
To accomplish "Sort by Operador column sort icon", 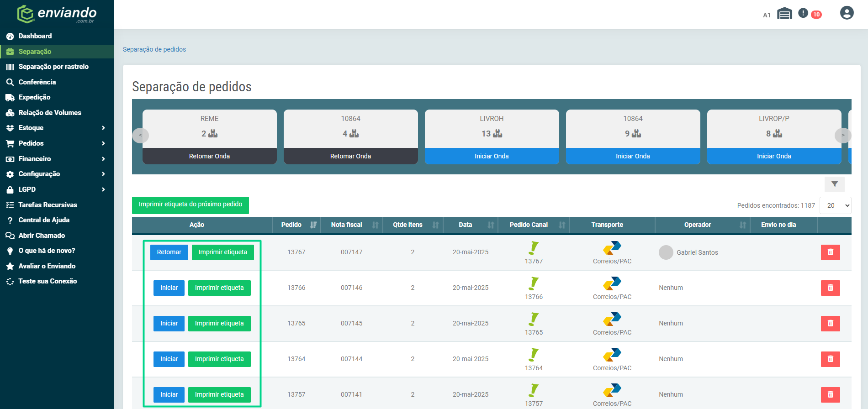I will pos(743,225).
